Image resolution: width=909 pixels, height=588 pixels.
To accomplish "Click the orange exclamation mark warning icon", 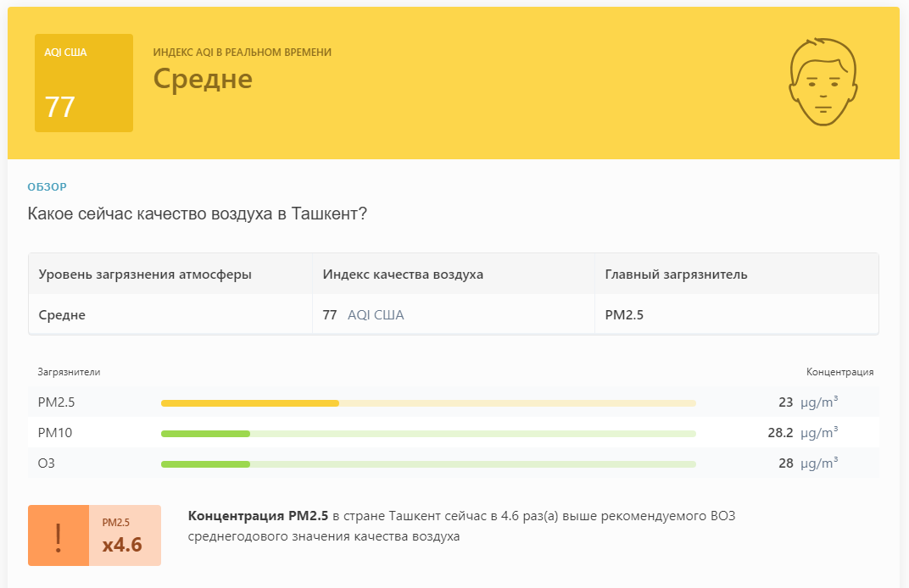I will click(59, 535).
